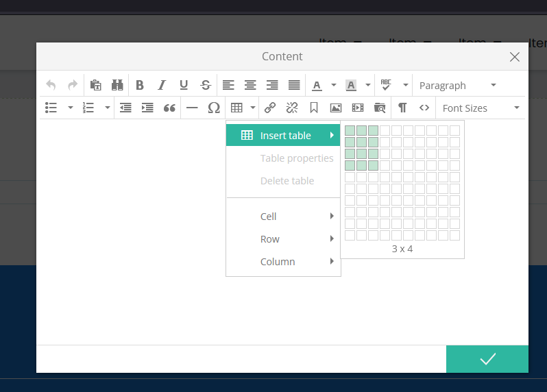This screenshot has width=547, height=392.
Task: Click the Insert link chain icon
Action: pyautogui.click(x=270, y=108)
